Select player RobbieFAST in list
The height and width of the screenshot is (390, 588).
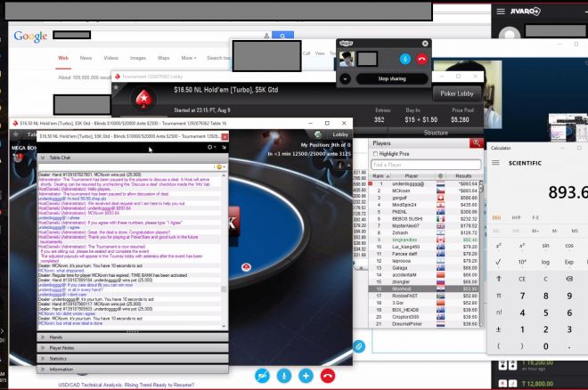pos(423,296)
